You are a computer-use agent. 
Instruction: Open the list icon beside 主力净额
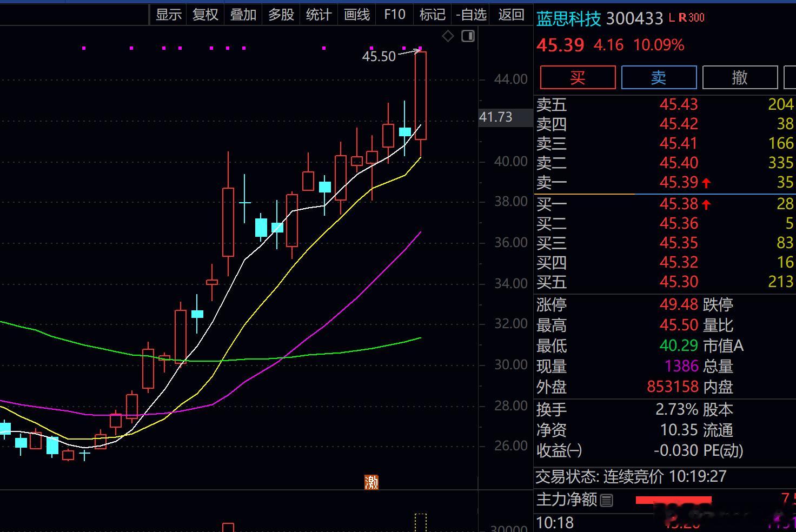coord(607,501)
